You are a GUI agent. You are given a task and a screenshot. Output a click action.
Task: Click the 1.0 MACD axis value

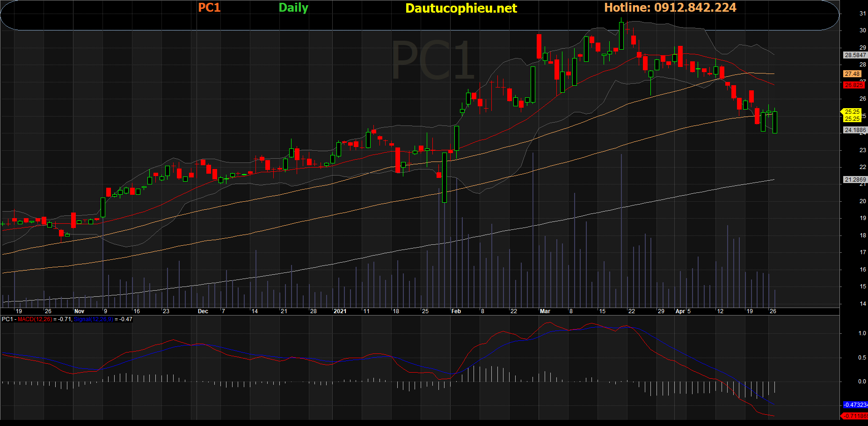[862, 333]
